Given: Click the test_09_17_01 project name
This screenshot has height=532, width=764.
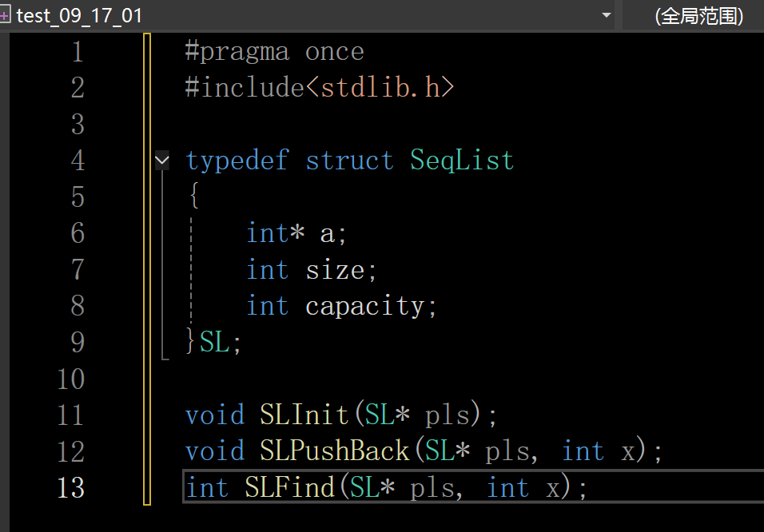Looking at the screenshot, I should [79, 16].
